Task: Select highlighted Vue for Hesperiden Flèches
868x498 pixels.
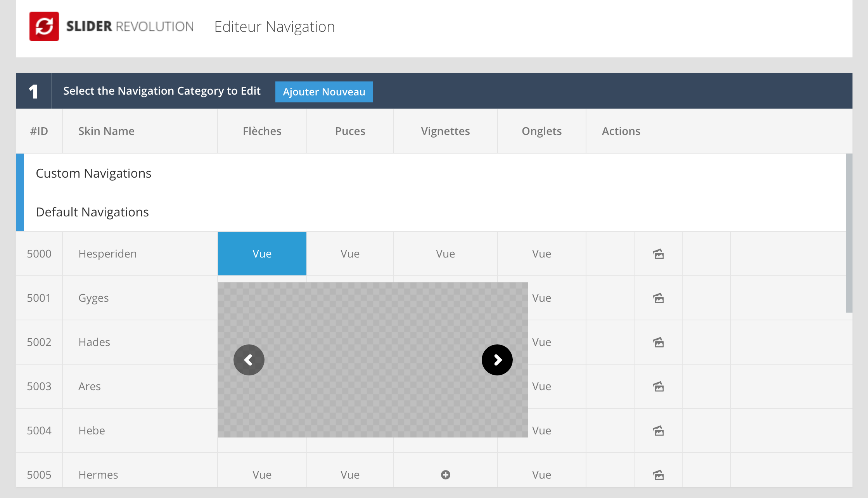Action: [x=262, y=254]
